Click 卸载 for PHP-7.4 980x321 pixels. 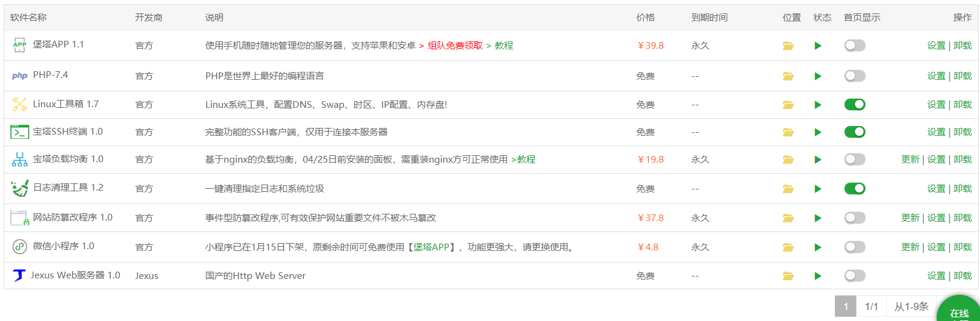point(962,76)
